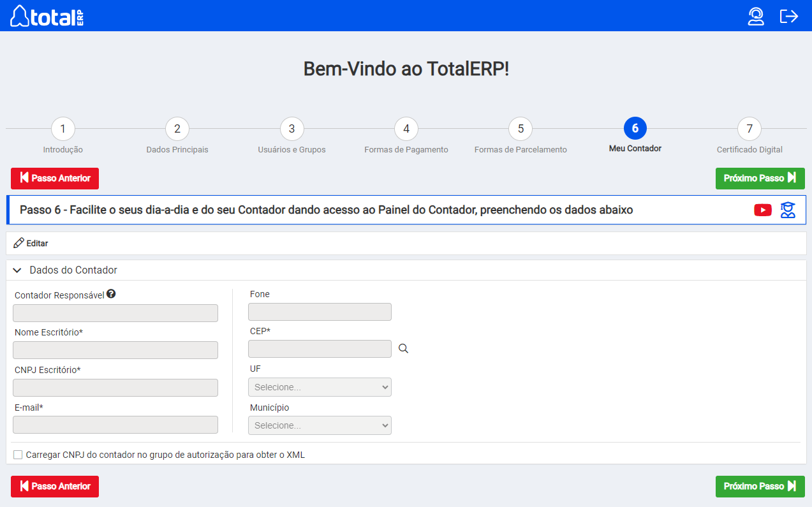Click the top Próximo Passo button
The height and width of the screenshot is (507, 812).
[x=760, y=179]
